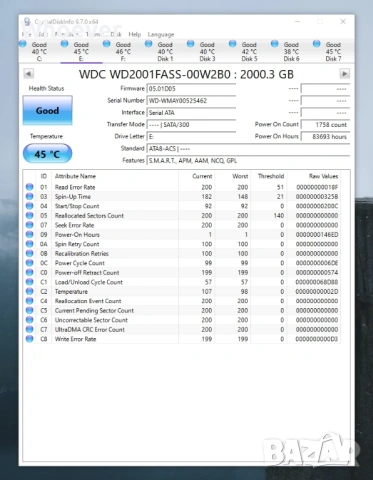Click the Standard field ATA8-ACS

248,149
